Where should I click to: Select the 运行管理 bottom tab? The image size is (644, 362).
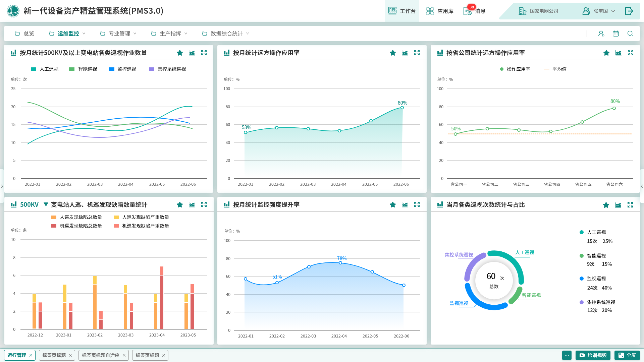click(x=17, y=355)
